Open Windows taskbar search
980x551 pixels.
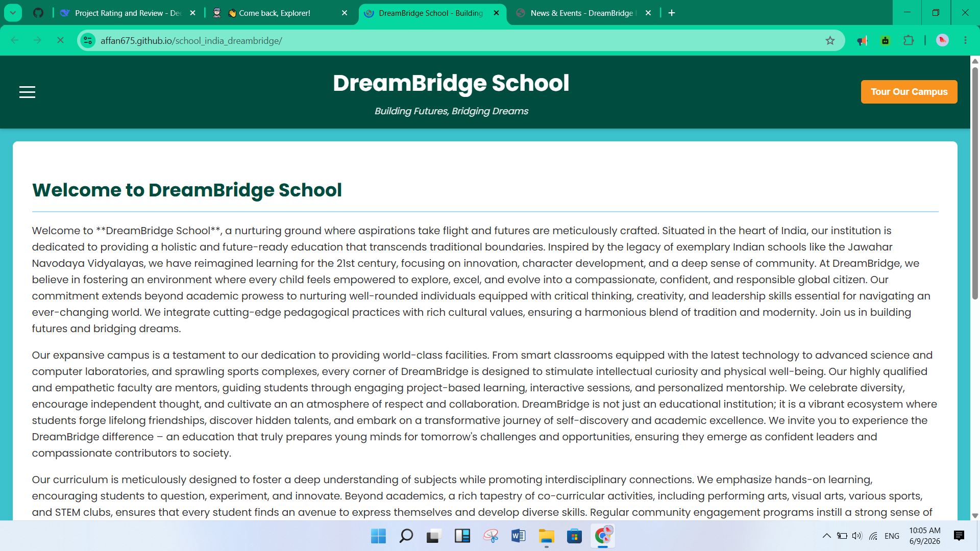pyautogui.click(x=406, y=536)
